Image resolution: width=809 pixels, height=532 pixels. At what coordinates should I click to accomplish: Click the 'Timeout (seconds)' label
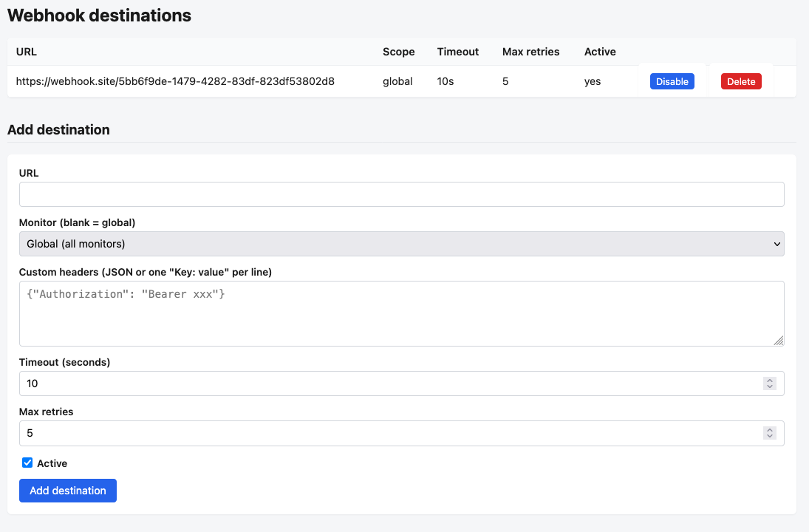click(x=64, y=362)
